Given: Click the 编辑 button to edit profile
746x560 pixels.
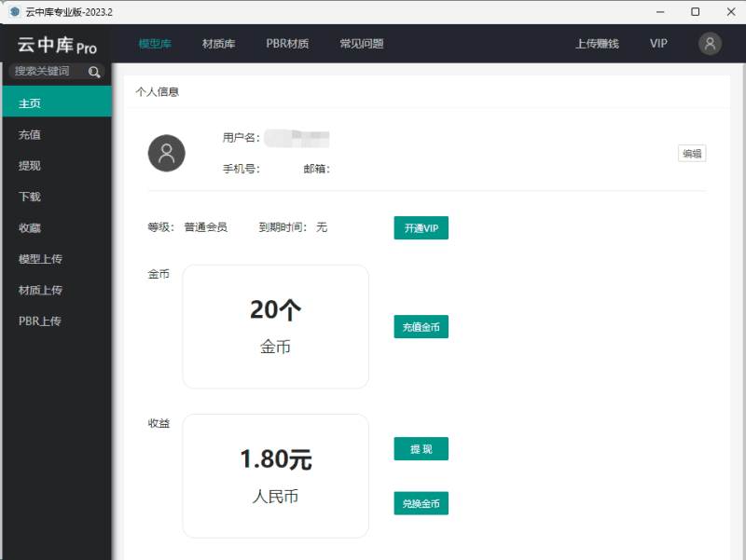Looking at the screenshot, I should click(x=692, y=153).
